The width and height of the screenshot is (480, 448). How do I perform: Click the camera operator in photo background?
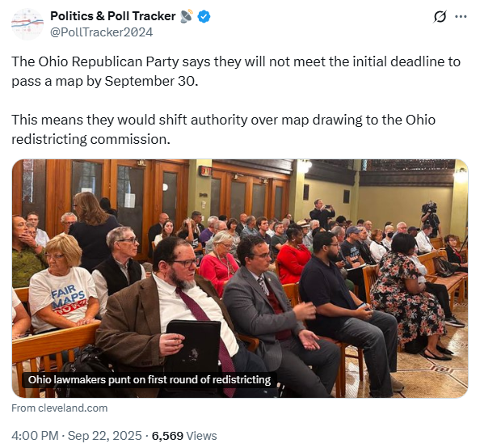(x=430, y=218)
